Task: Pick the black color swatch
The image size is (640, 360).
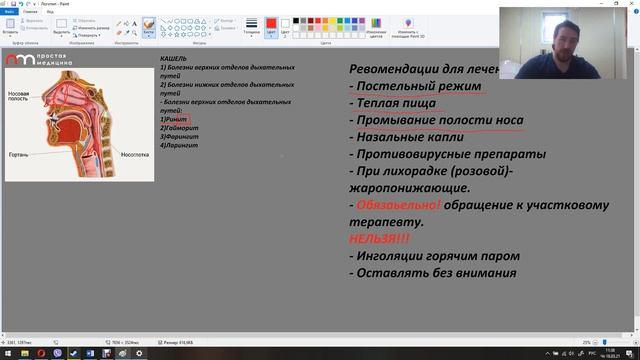Action: coord(296,21)
